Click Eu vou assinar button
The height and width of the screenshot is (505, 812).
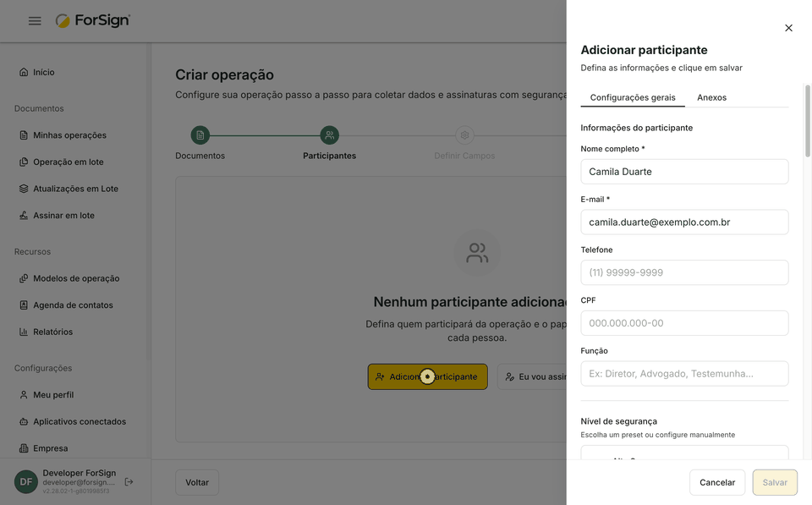pos(532,376)
